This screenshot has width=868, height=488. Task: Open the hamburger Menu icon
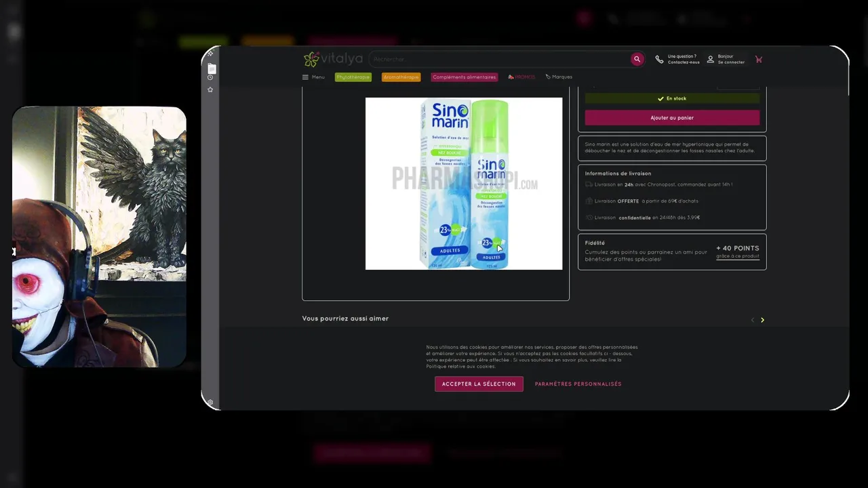[305, 77]
